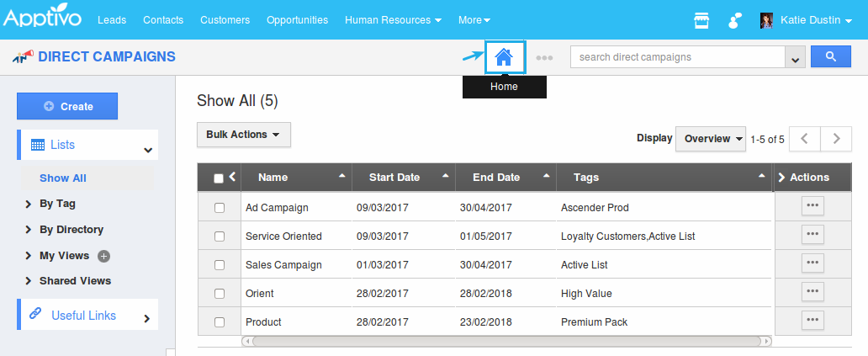Select the Sales Campaign row checkbox

[220, 265]
